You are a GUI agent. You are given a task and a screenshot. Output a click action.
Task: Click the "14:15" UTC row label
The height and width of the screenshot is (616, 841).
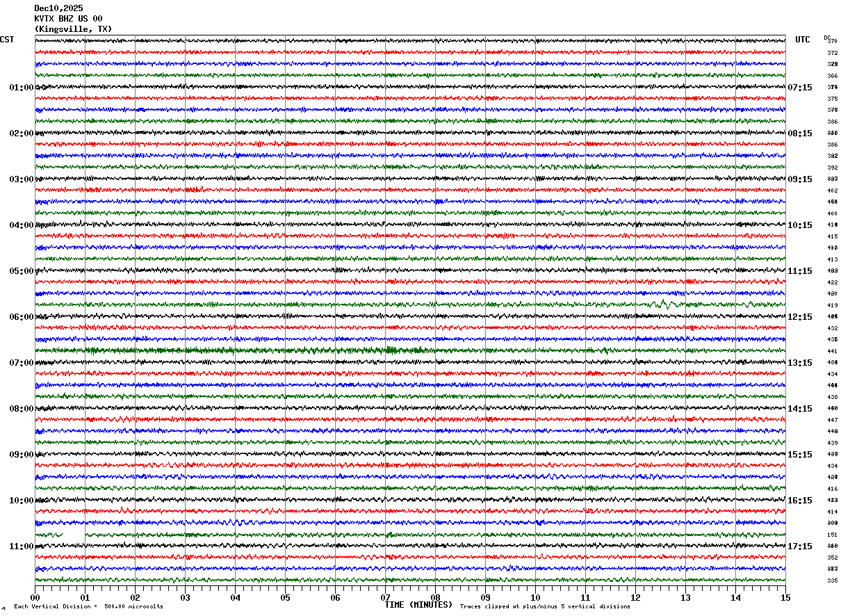pos(800,409)
